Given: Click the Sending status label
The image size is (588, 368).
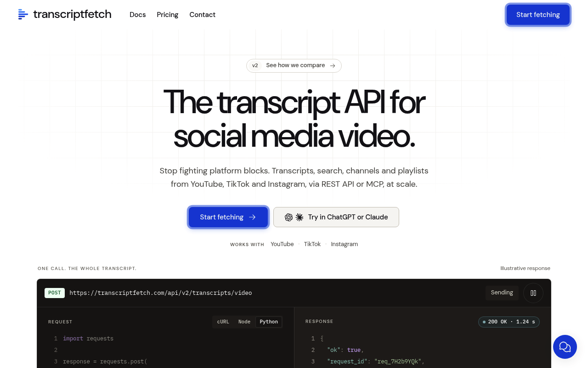Looking at the screenshot, I should click(502, 293).
